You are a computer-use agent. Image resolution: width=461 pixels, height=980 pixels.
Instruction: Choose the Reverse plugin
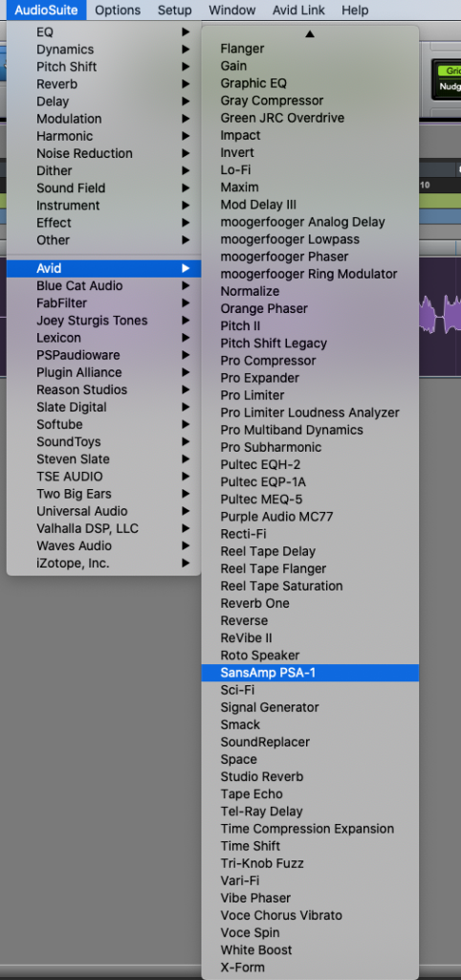(310, 620)
